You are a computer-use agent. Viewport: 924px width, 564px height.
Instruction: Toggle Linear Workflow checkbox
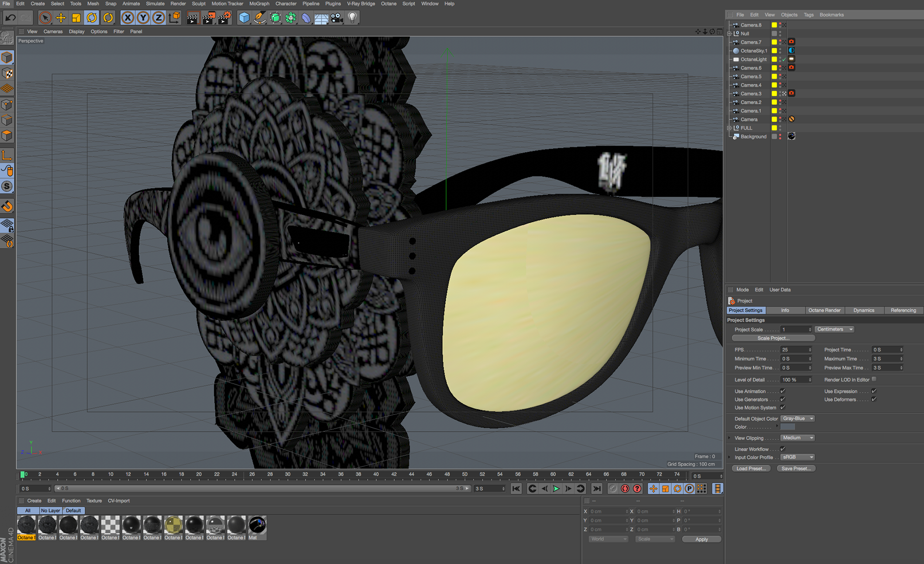pyautogui.click(x=783, y=449)
